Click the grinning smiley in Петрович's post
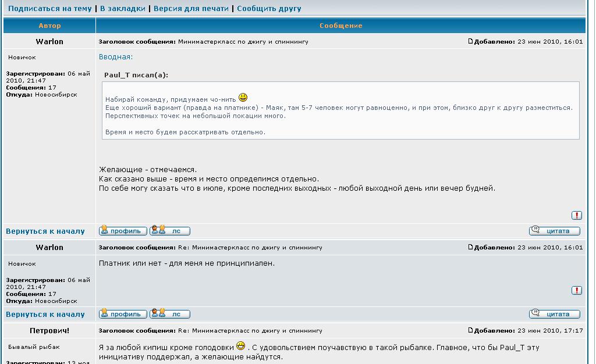The image size is (596, 364). (241, 346)
